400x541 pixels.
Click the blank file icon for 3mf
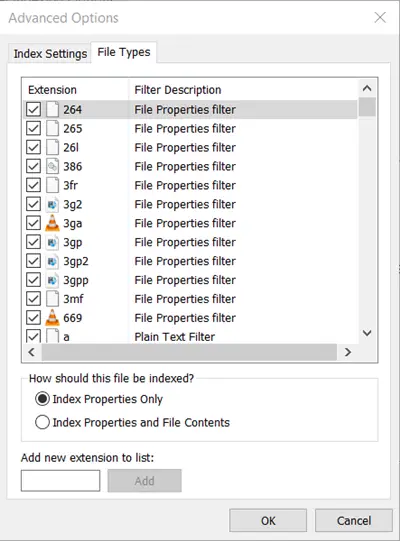tap(52, 299)
